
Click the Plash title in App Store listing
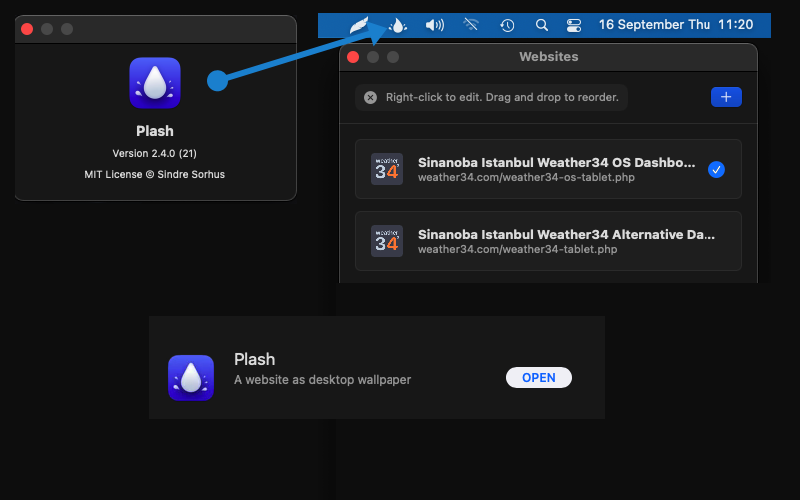[255, 359]
